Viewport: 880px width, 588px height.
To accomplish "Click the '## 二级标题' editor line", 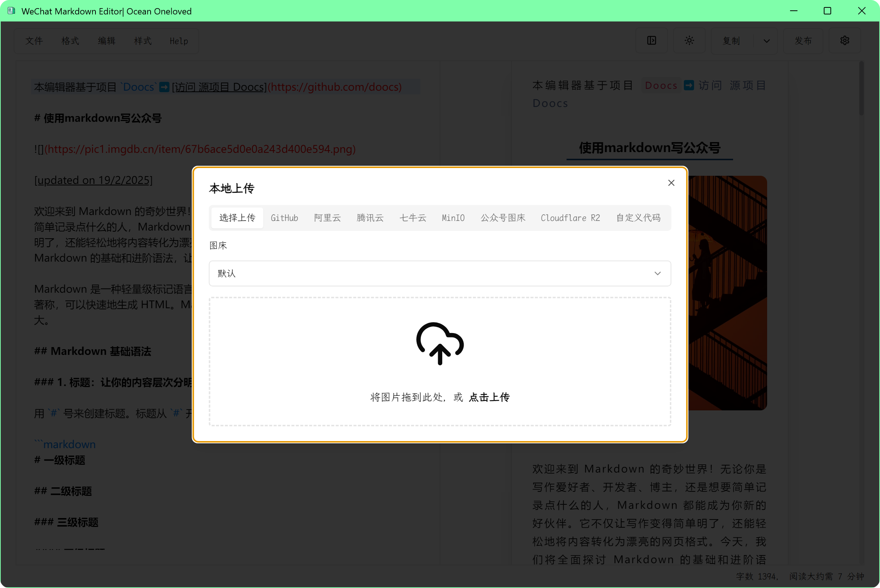I will pyautogui.click(x=63, y=491).
